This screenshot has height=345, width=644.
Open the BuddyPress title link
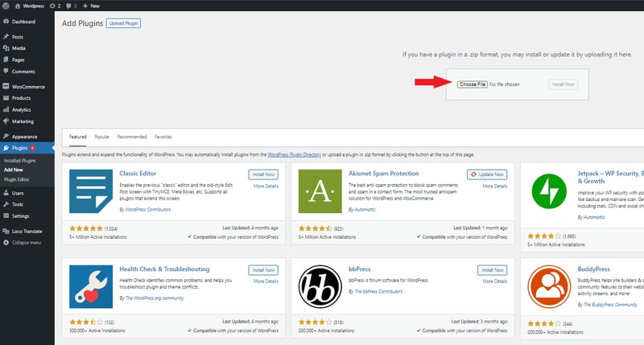coord(593,269)
